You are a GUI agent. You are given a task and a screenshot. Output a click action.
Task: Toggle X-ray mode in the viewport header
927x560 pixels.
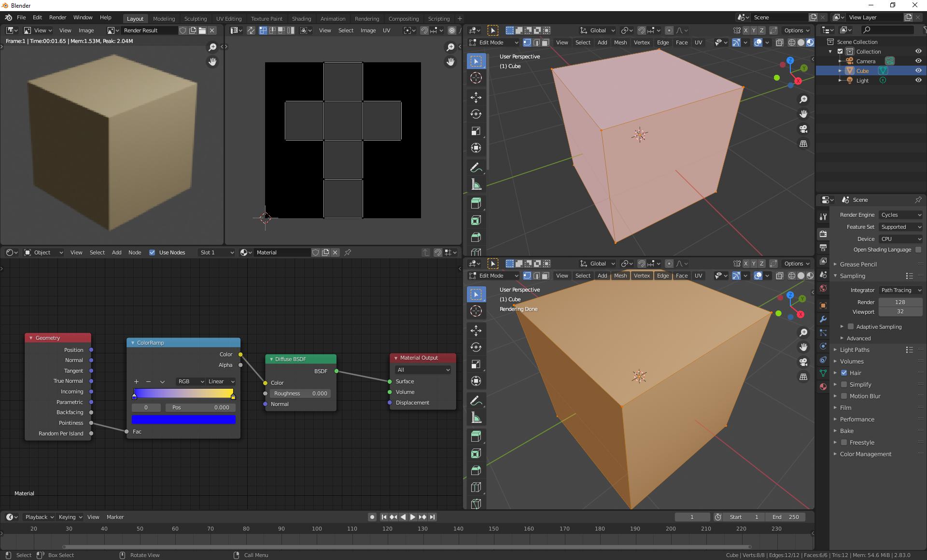pyautogui.click(x=779, y=42)
